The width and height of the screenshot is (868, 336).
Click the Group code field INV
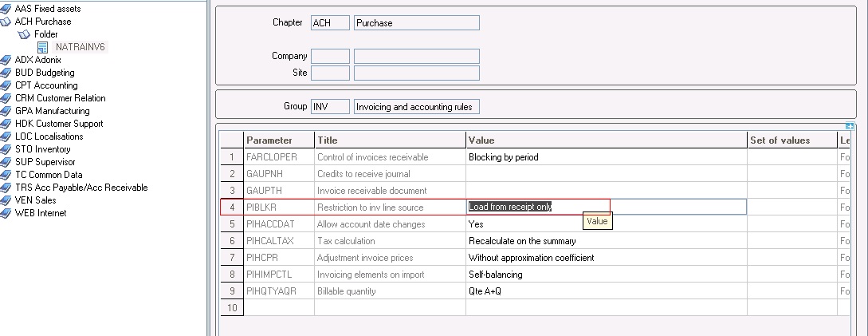[x=330, y=106]
